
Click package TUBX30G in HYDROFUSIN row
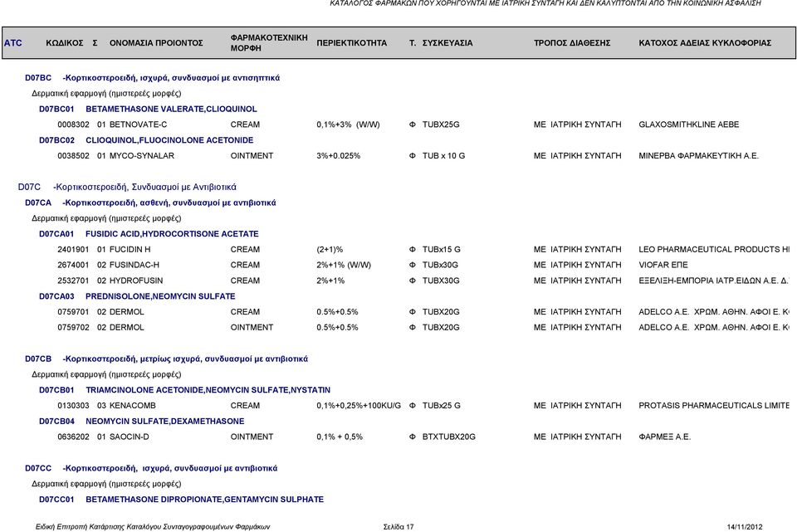pos(441,281)
